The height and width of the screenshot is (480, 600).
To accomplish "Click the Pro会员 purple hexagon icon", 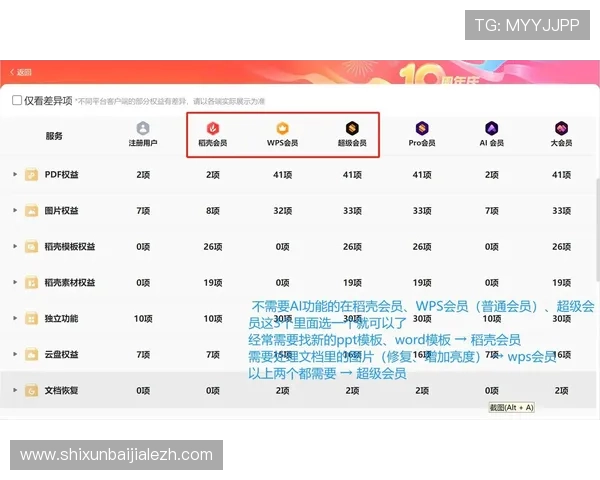I will pyautogui.click(x=422, y=128).
